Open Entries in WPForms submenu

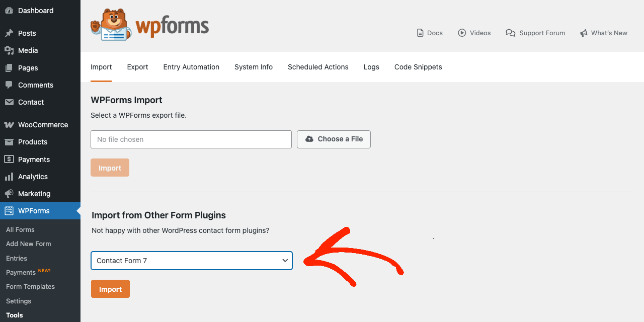point(17,258)
